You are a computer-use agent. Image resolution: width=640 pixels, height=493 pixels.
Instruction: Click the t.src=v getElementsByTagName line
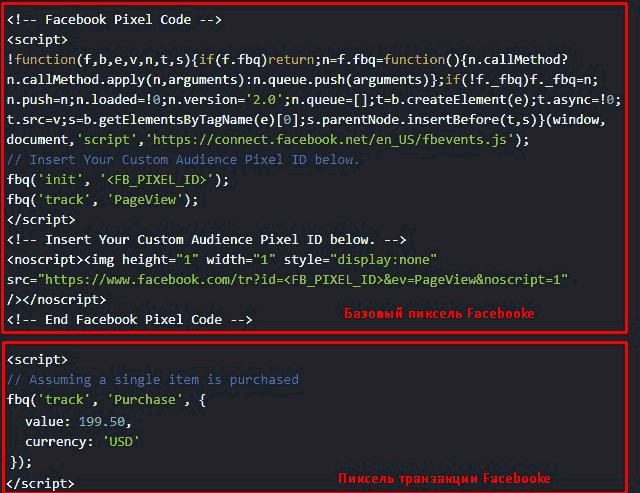[306, 120]
